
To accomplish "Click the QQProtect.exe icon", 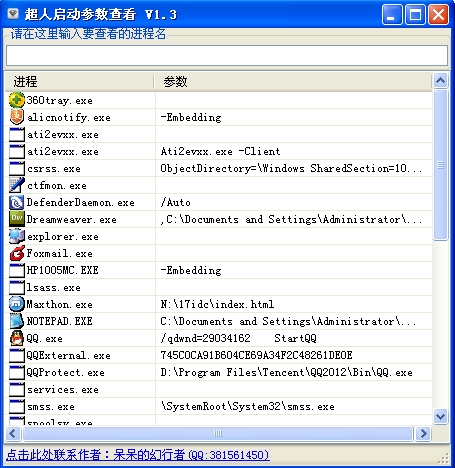I will tap(17, 372).
